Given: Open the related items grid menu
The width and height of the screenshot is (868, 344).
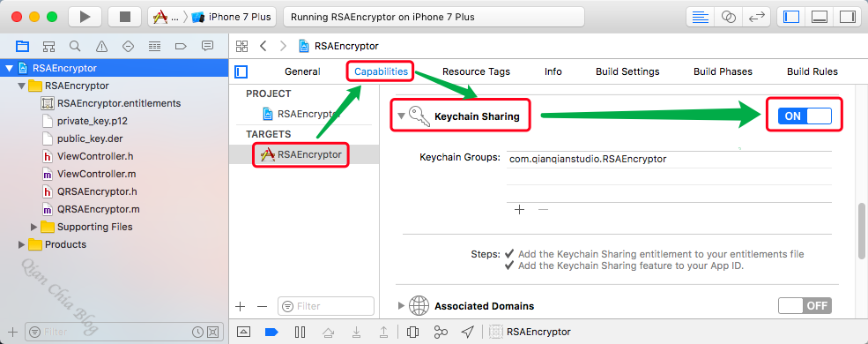Looking at the screenshot, I should [x=242, y=46].
